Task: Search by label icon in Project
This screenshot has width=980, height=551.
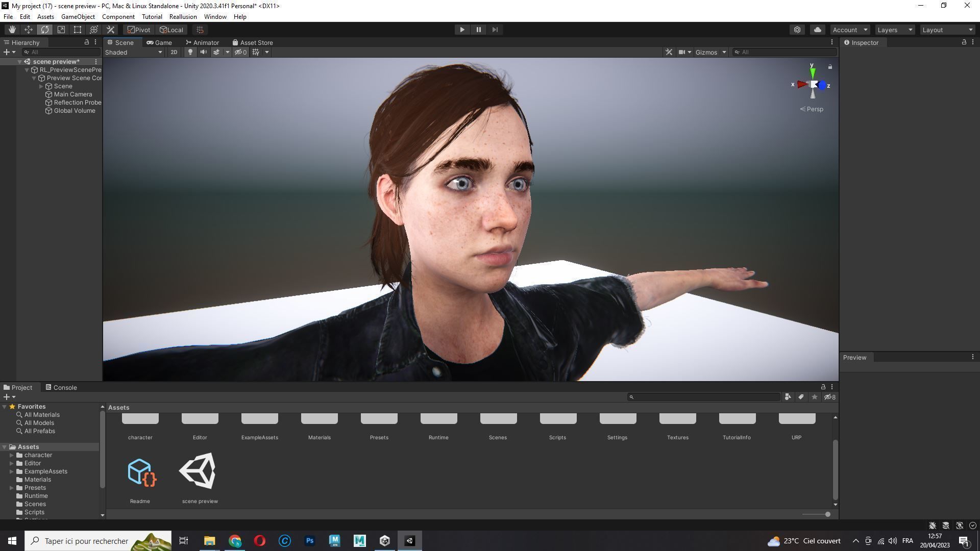Action: click(x=801, y=397)
